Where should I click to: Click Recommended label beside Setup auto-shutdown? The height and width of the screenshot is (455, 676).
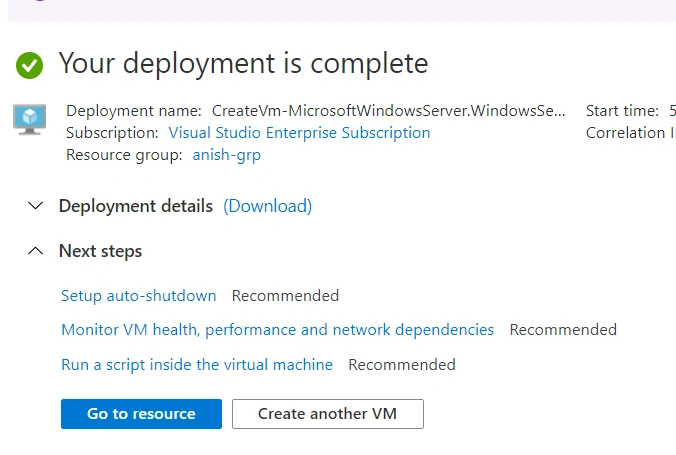[285, 296]
